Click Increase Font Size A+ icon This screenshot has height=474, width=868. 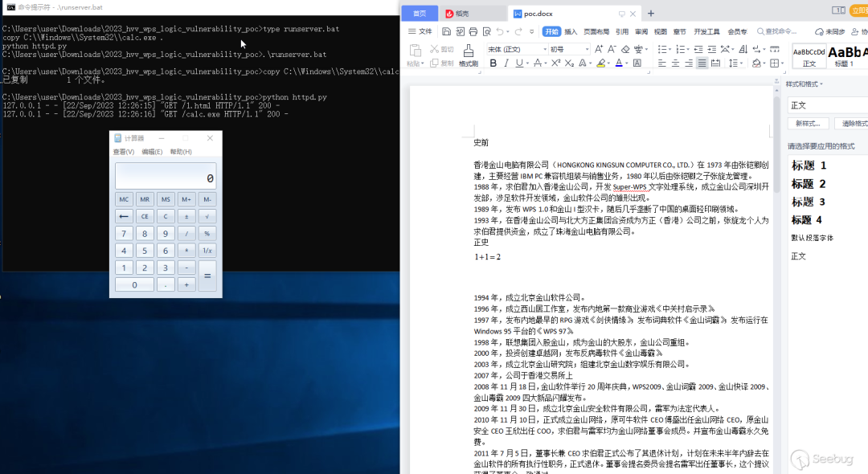(599, 49)
